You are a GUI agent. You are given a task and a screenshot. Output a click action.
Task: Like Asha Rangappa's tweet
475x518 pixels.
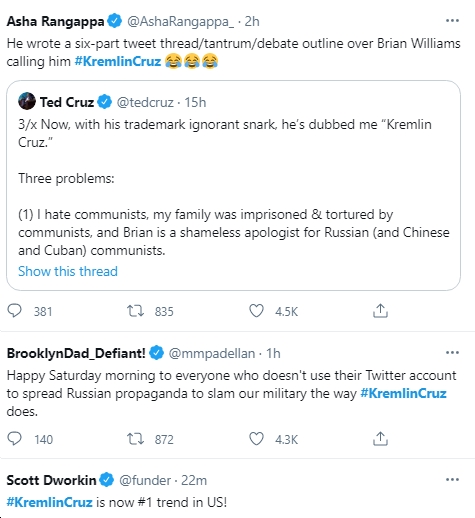click(x=256, y=311)
